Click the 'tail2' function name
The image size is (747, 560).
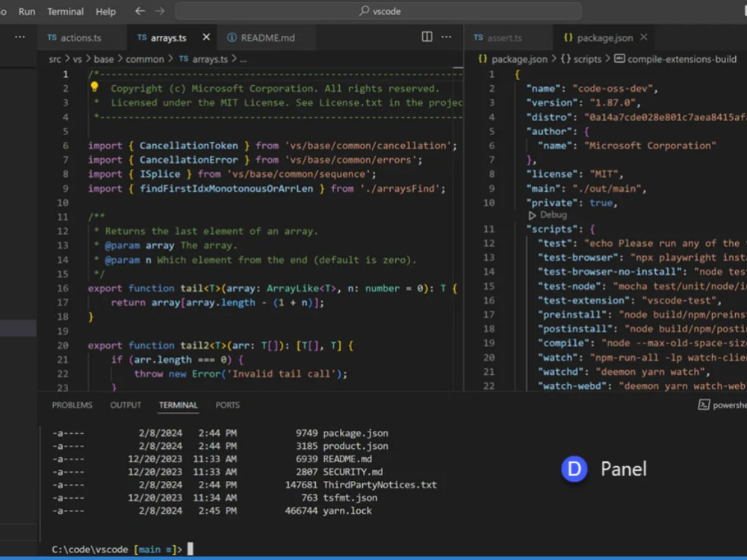tap(194, 345)
